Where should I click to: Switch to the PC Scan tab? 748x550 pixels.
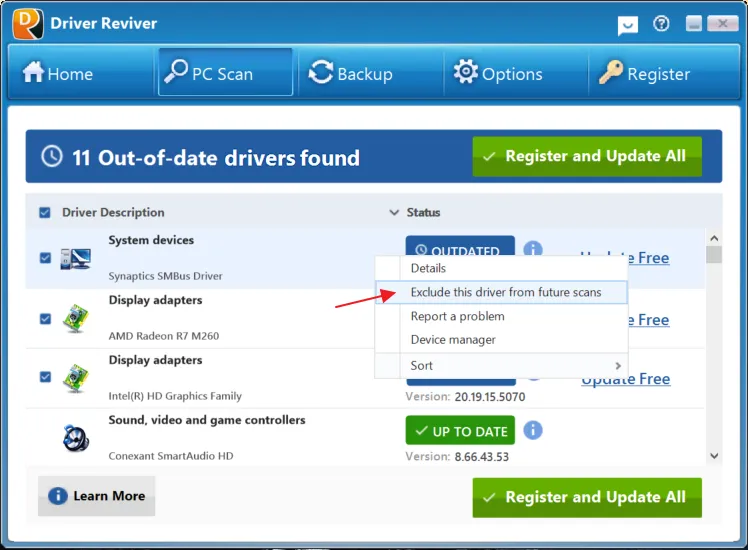pos(225,72)
